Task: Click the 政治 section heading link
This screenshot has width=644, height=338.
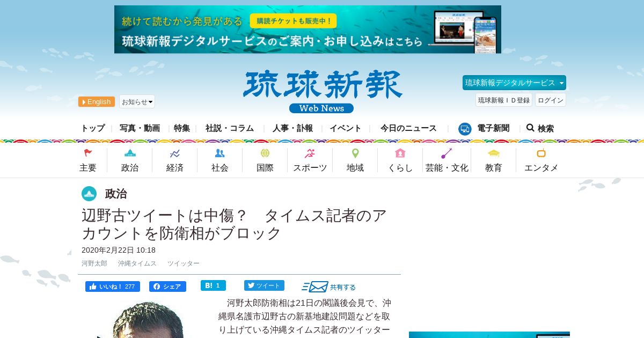Action: point(116,194)
